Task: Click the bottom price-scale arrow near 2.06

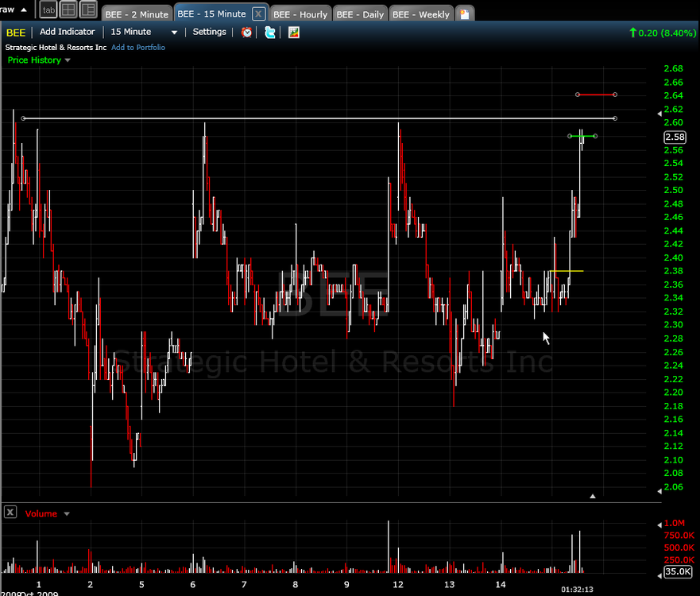Action: pyautogui.click(x=659, y=491)
